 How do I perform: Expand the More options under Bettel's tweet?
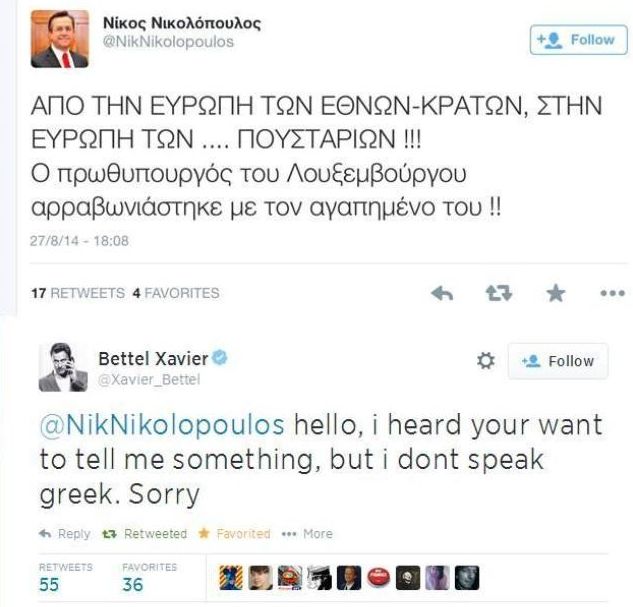(x=308, y=533)
